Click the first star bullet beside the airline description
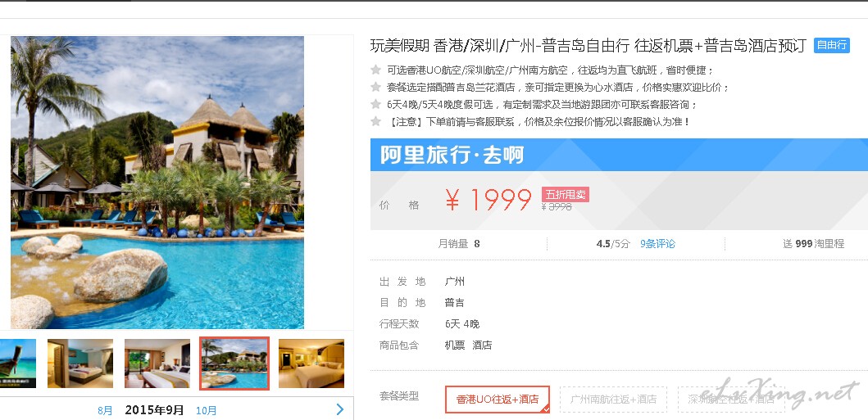The width and height of the screenshot is (868, 420). 376,70
